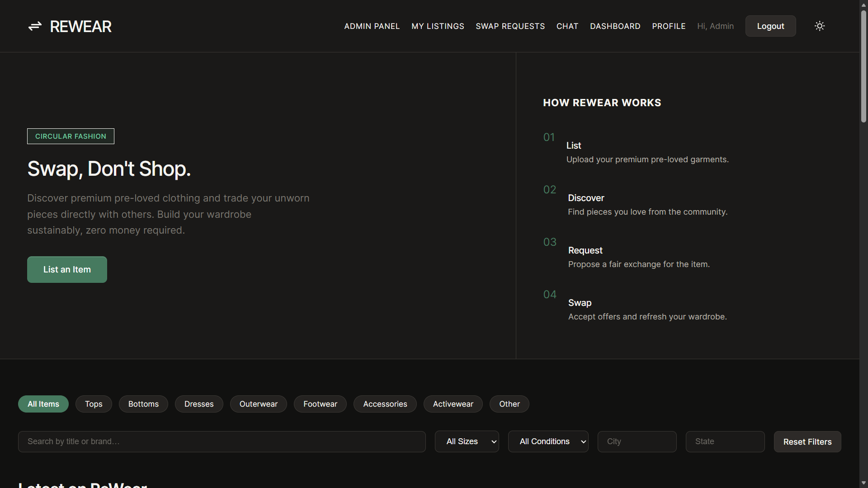This screenshot has width=868, height=488.
Task: Log out with the Logout button
Action: [x=771, y=26]
